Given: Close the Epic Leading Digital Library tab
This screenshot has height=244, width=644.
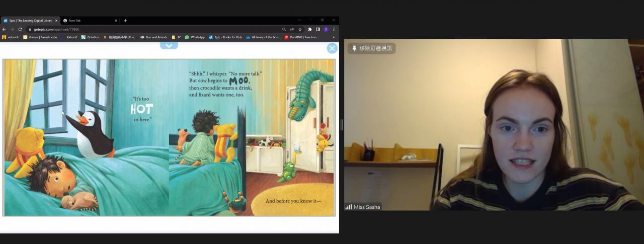Looking at the screenshot, I should (56, 21).
